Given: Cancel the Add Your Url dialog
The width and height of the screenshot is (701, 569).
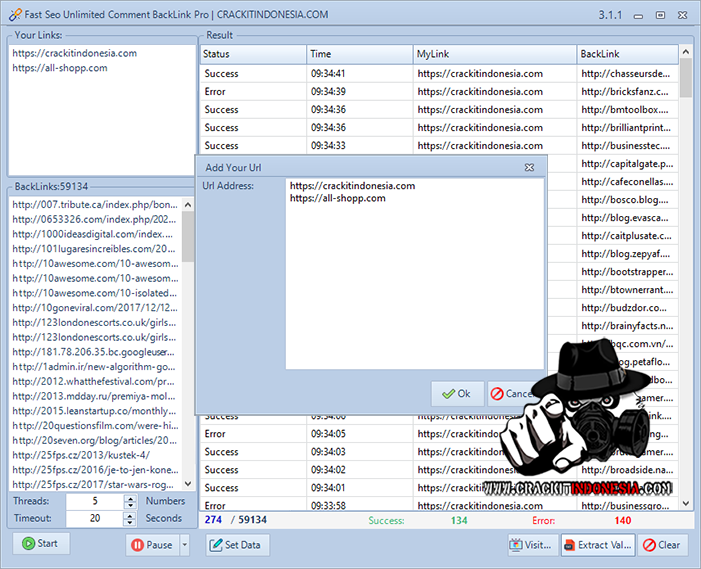Looking at the screenshot, I should click(x=511, y=394).
